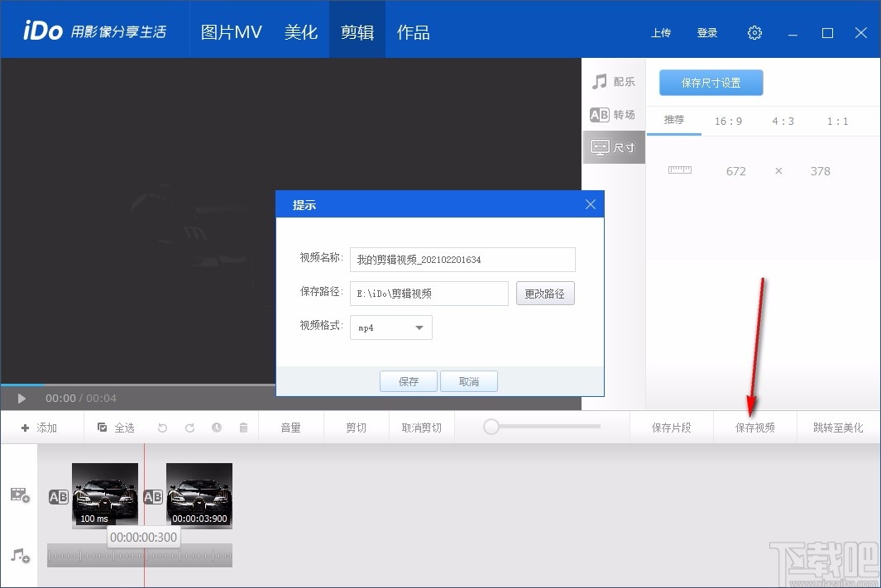This screenshot has height=588, width=881.
Task: Click the clock duration icon
Action: click(x=216, y=427)
